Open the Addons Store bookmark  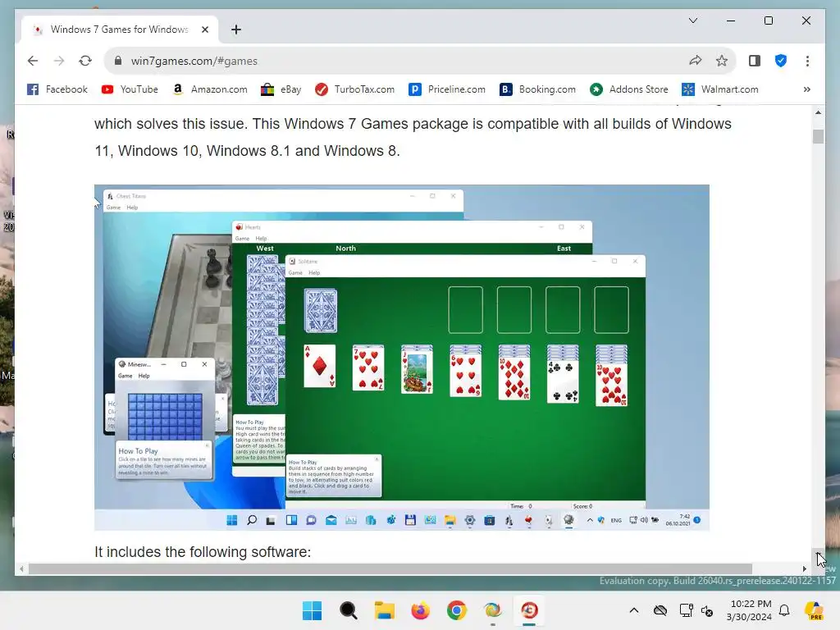(x=629, y=89)
